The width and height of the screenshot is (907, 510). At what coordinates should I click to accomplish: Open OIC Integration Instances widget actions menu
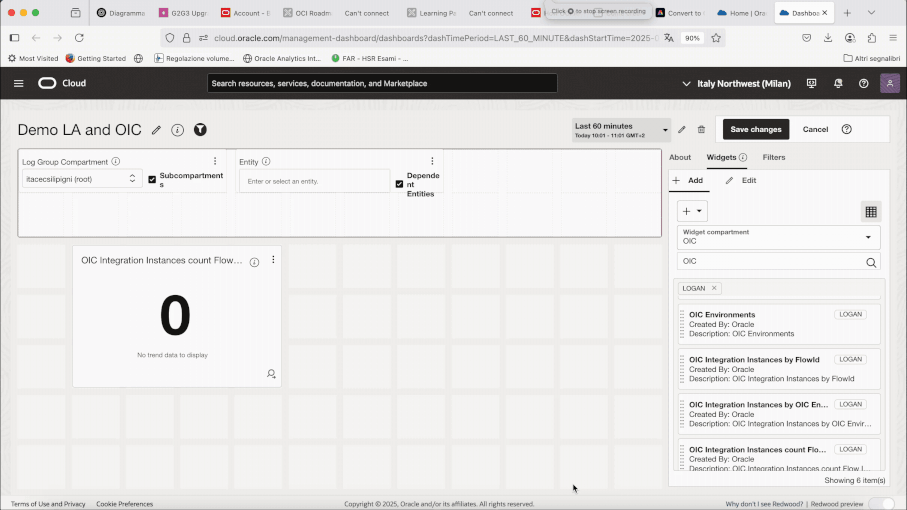(274, 260)
